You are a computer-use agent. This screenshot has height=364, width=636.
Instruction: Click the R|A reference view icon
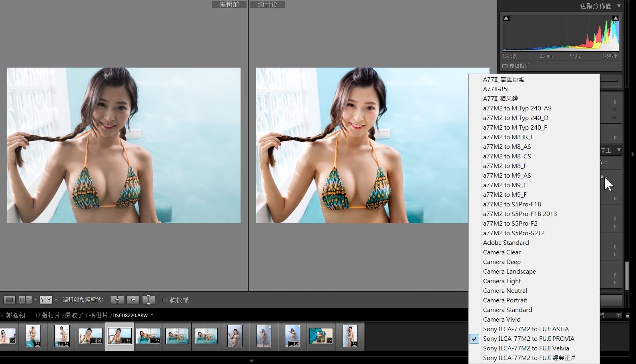(x=25, y=300)
